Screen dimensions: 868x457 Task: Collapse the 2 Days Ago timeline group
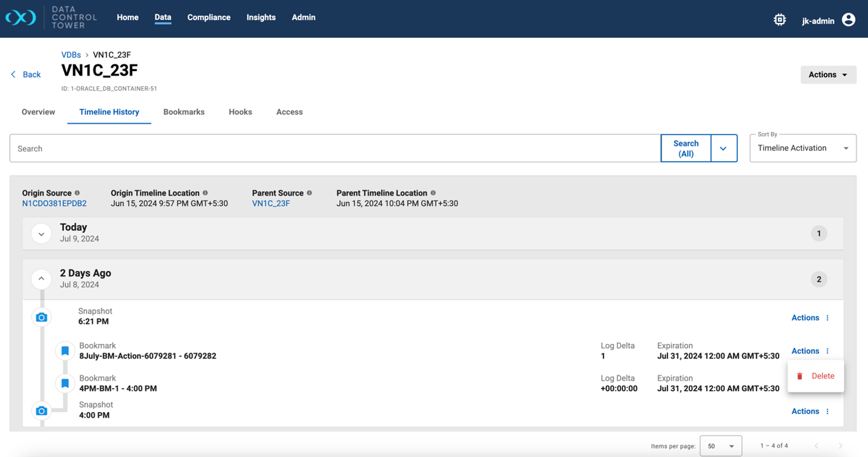(41, 279)
